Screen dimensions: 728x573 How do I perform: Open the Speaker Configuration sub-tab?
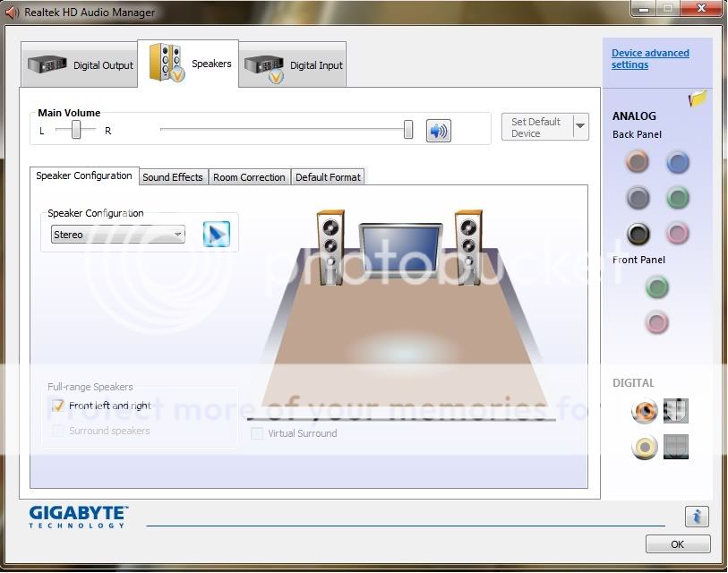84,175
